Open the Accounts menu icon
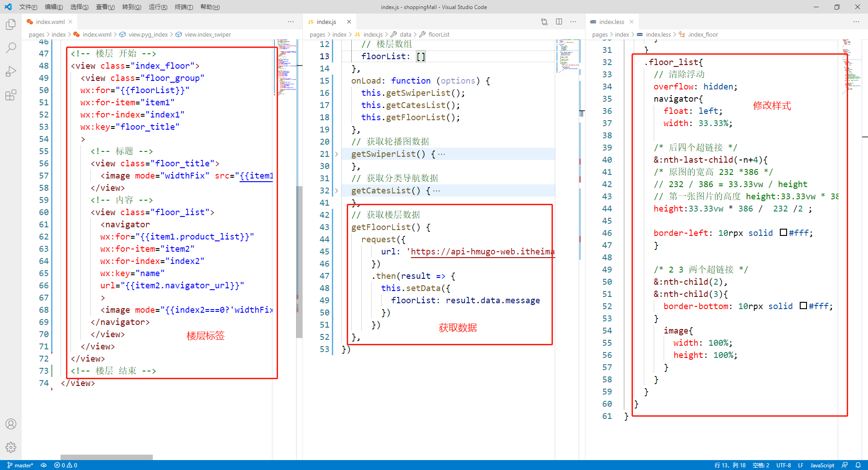This screenshot has width=868, height=470. [11, 424]
